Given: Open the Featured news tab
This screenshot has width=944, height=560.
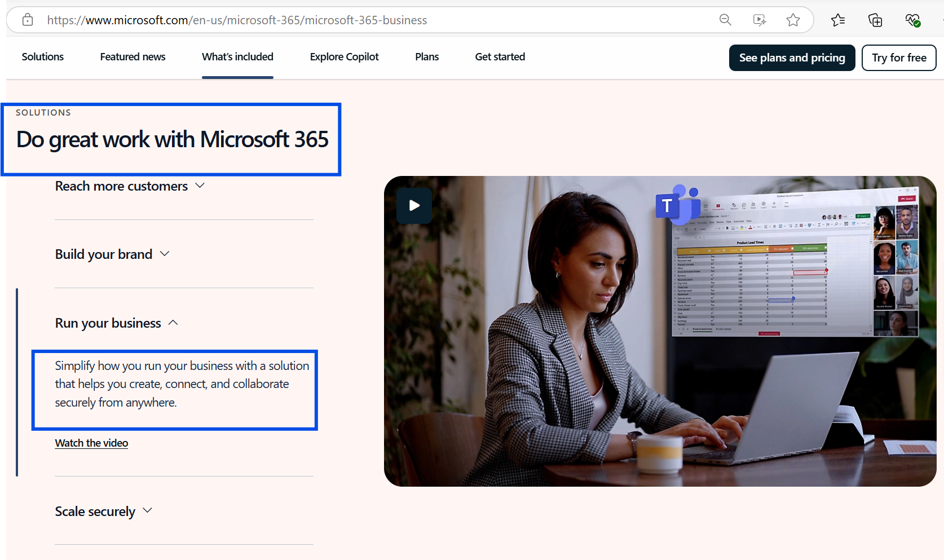Looking at the screenshot, I should [x=133, y=57].
